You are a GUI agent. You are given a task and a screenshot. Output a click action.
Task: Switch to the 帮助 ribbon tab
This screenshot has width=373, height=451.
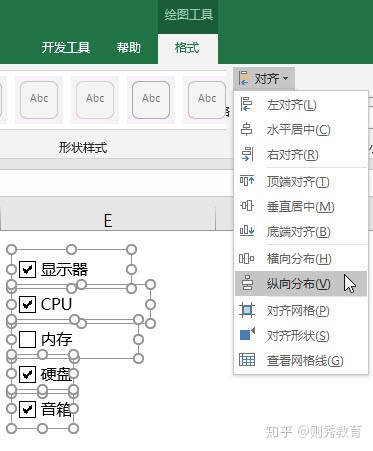pyautogui.click(x=129, y=48)
